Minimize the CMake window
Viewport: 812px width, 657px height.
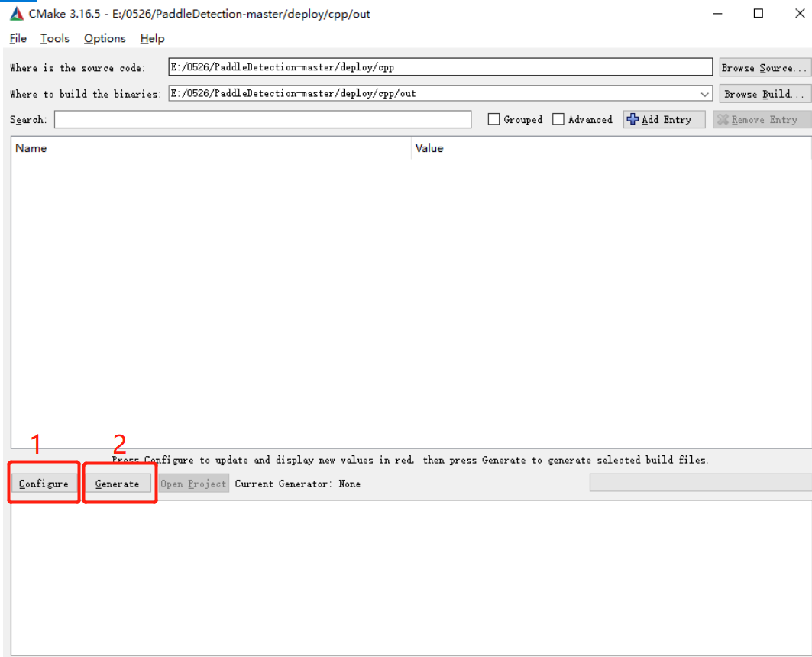pyautogui.click(x=717, y=14)
